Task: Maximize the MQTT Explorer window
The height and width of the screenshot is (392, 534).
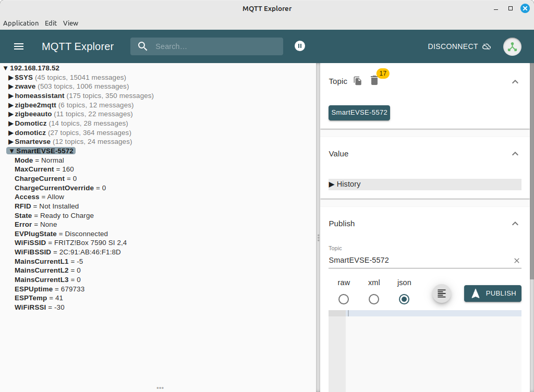Action: [x=511, y=8]
